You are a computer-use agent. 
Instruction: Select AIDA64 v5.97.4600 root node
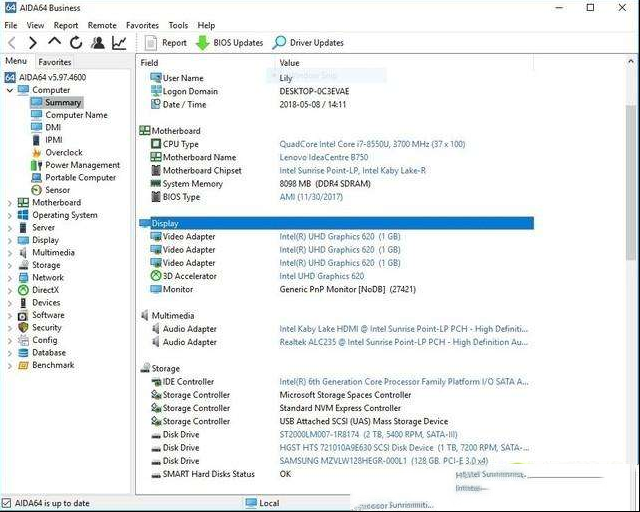click(52, 77)
